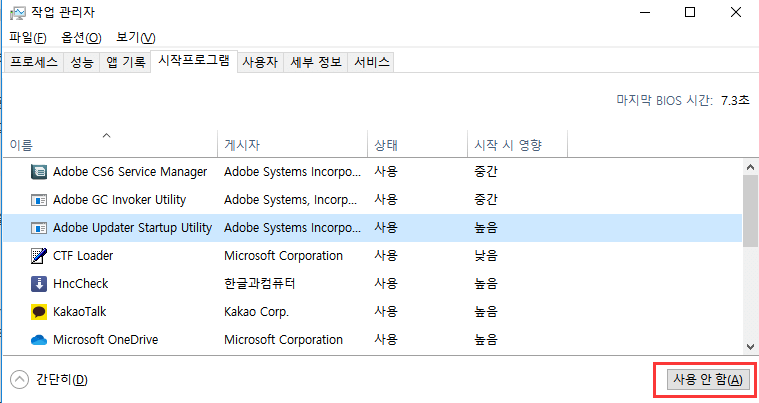
Task: Click the 한글과컴퓨터 publisher cell
Action: [259, 284]
